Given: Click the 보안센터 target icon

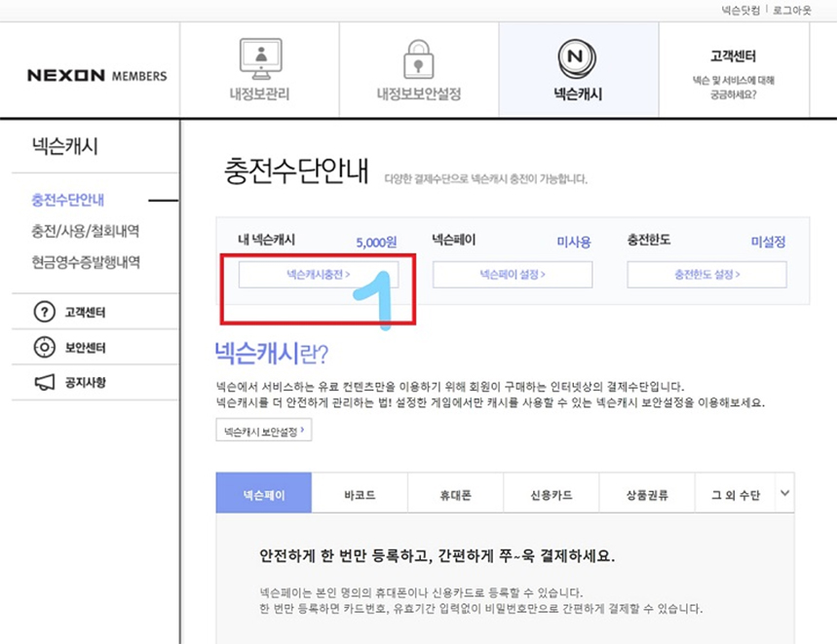Looking at the screenshot, I should 45,348.
